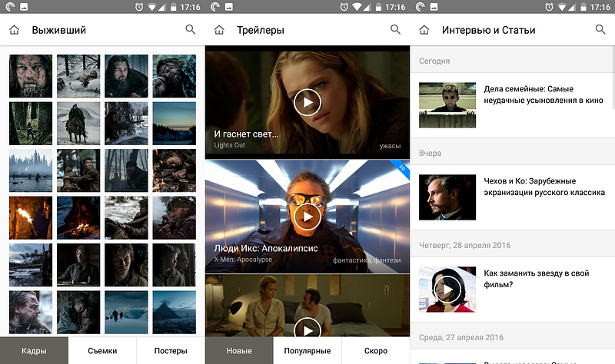Select the Кадры tab

pyautogui.click(x=34, y=351)
